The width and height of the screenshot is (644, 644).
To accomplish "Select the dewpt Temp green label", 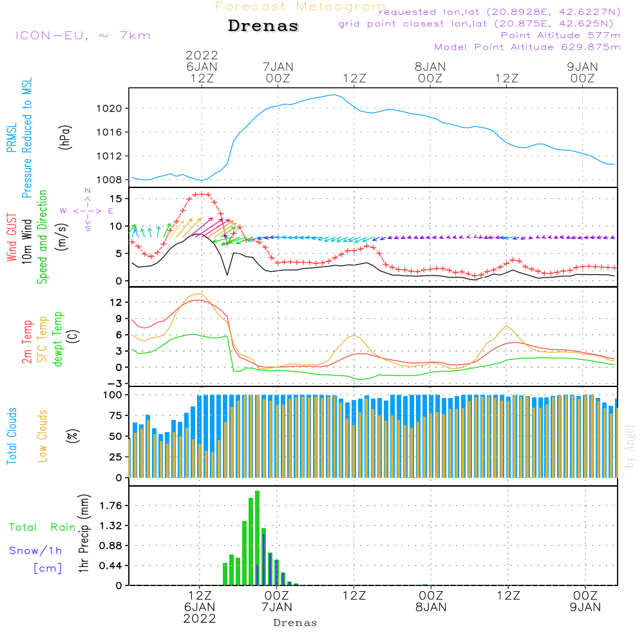I will click(58, 339).
